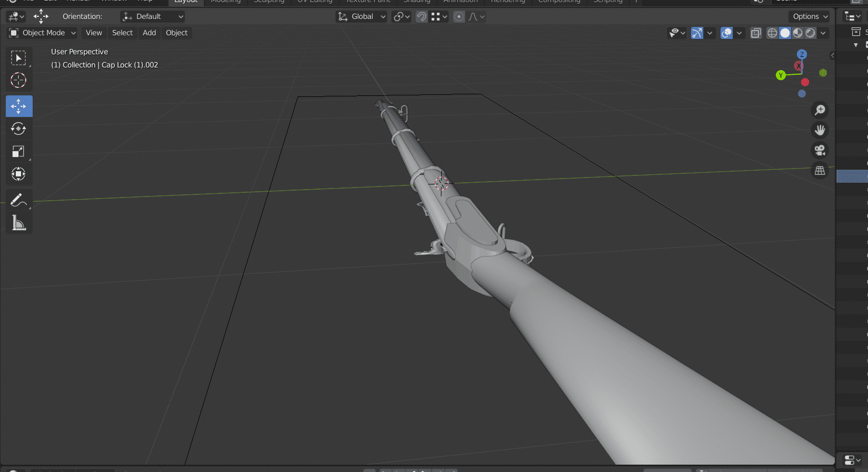Screen dimensions: 868x472
Task: Open the overlays options dropdown arrow
Action: tap(739, 33)
